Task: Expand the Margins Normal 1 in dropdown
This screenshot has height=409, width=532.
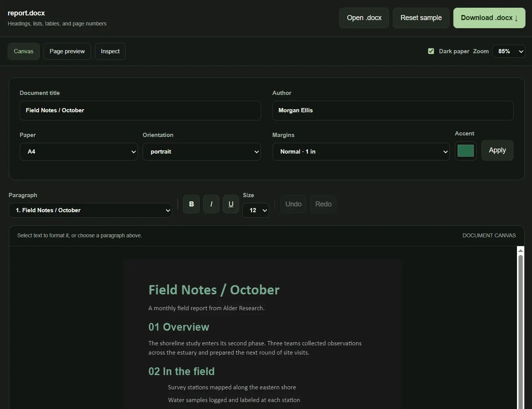Action: (361, 152)
